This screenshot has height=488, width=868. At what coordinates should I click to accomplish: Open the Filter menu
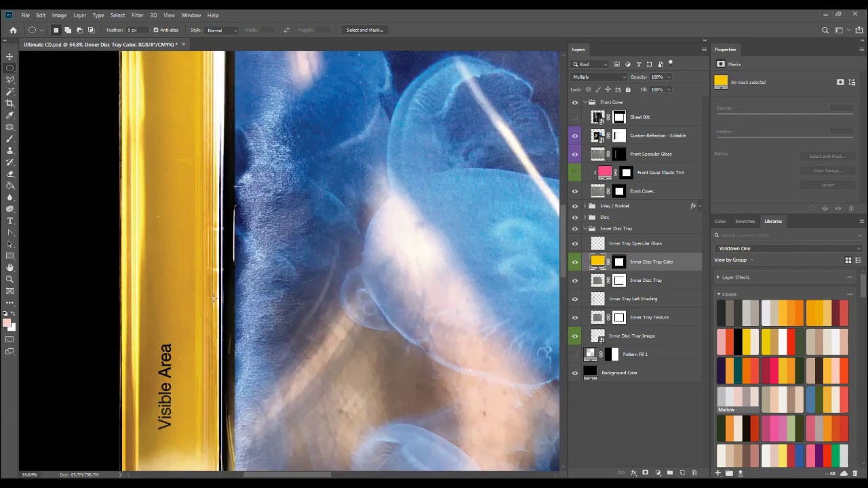click(137, 15)
